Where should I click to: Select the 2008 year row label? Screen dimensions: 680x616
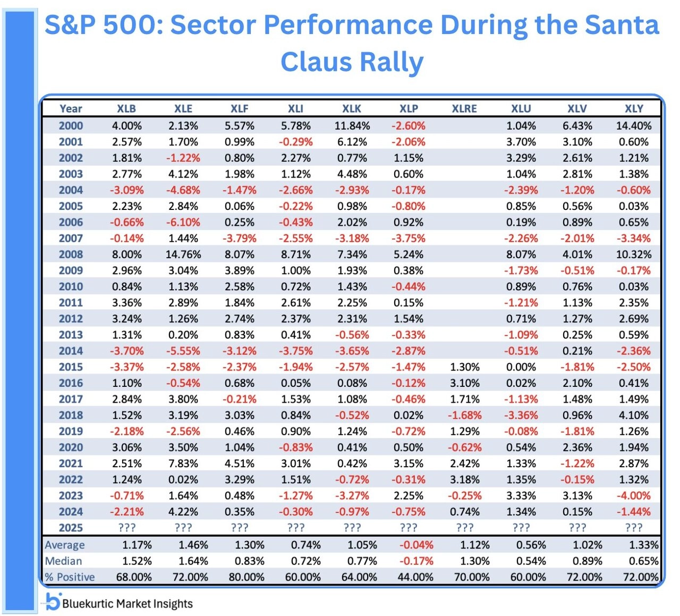[71, 255]
